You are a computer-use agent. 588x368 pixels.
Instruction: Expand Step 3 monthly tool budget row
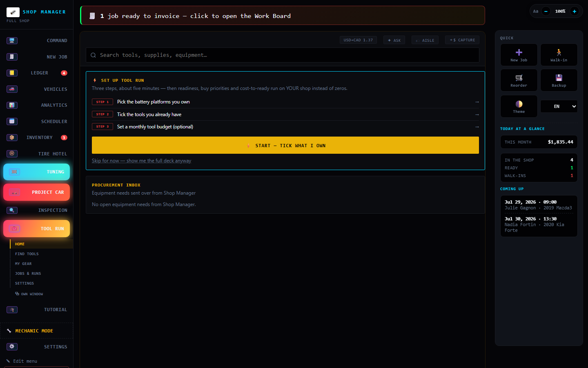pyautogui.click(x=285, y=127)
